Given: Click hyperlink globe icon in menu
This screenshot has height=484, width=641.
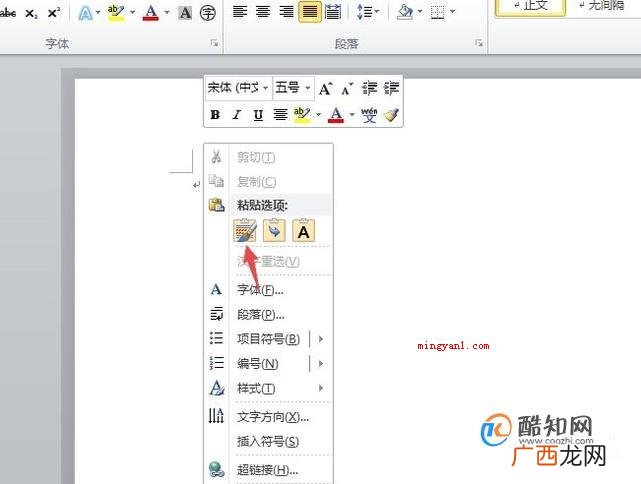Looking at the screenshot, I should [216, 469].
